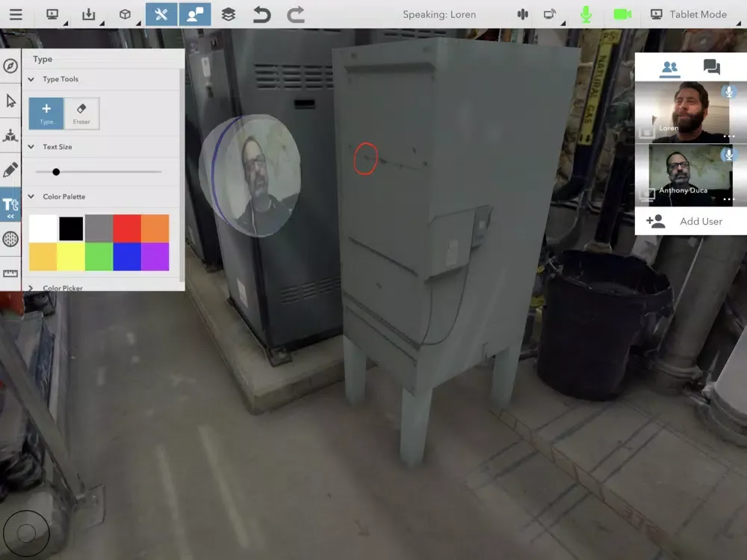Screen dimensions: 747x560
Task: Open the layers stack icon
Action: (x=228, y=14)
